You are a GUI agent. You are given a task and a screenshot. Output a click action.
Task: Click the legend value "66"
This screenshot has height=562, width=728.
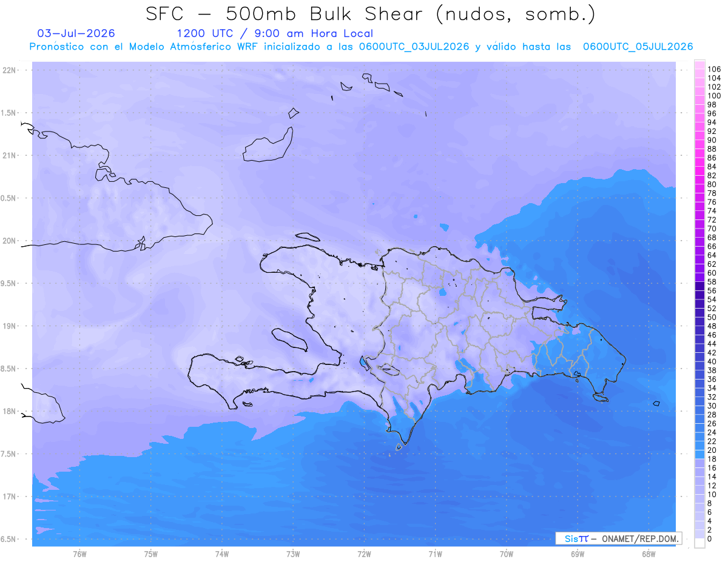click(x=712, y=247)
